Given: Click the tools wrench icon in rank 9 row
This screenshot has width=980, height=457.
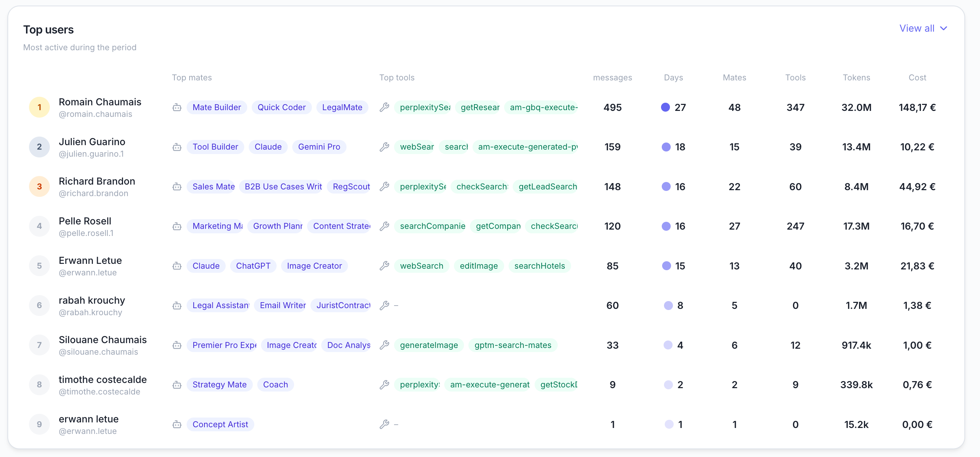Looking at the screenshot, I should coord(384,424).
